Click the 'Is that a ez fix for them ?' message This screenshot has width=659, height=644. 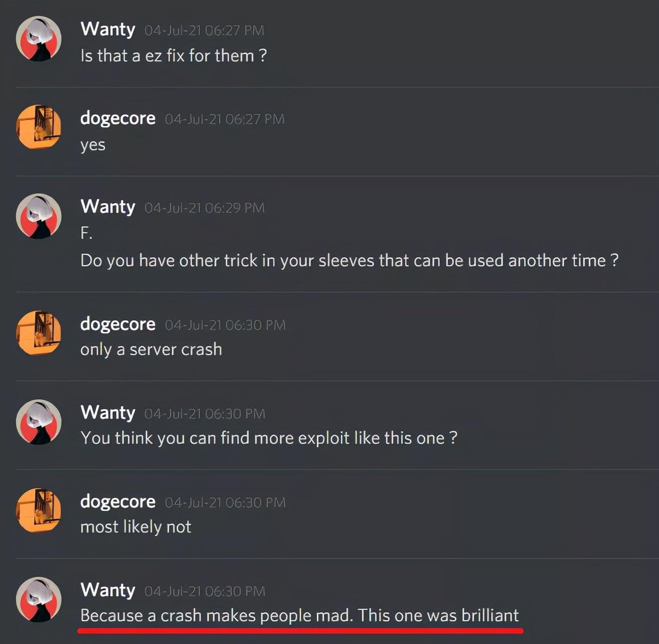pyautogui.click(x=174, y=55)
